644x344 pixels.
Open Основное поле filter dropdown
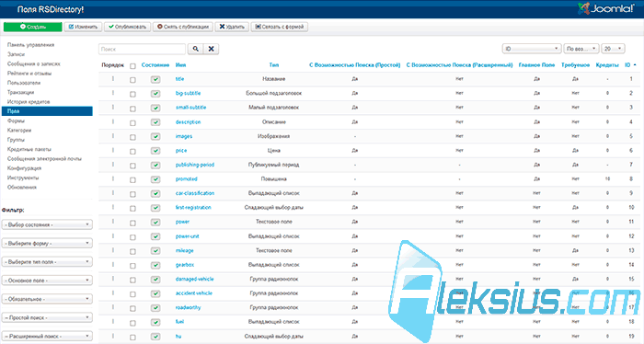[x=47, y=281]
